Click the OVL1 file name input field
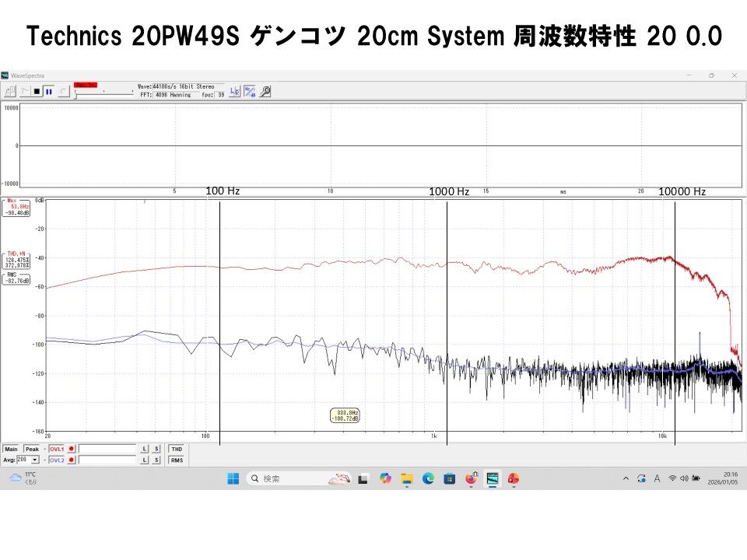This screenshot has height=560, width=747. point(107,449)
